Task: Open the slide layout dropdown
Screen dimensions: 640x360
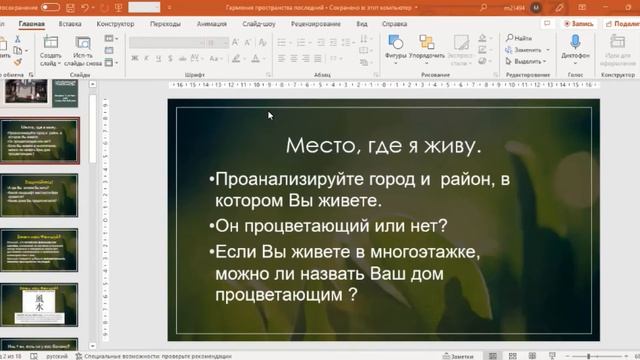Action: 111,39
